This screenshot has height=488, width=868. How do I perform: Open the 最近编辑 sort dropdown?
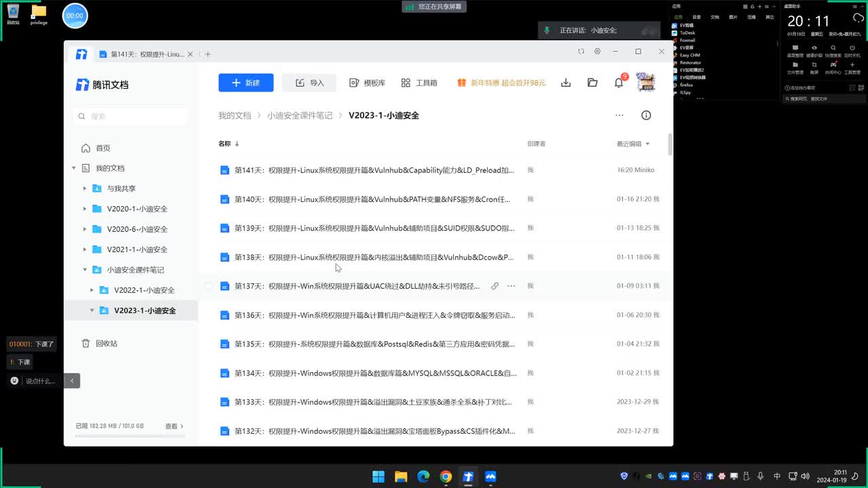[633, 144]
